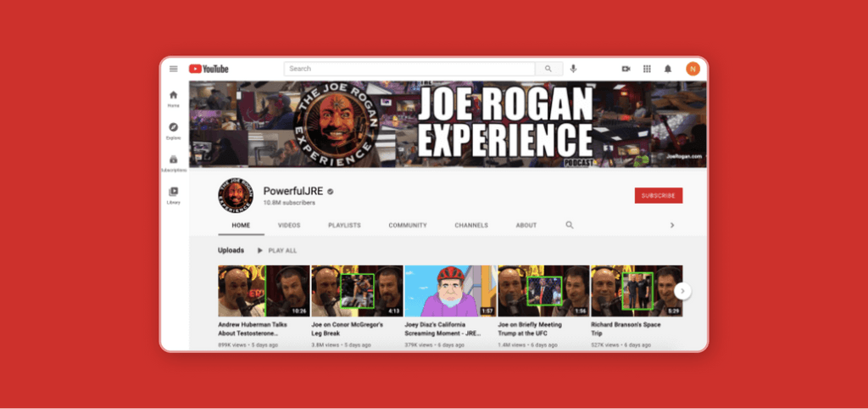Click PowerfulJRE channel name

(292, 191)
